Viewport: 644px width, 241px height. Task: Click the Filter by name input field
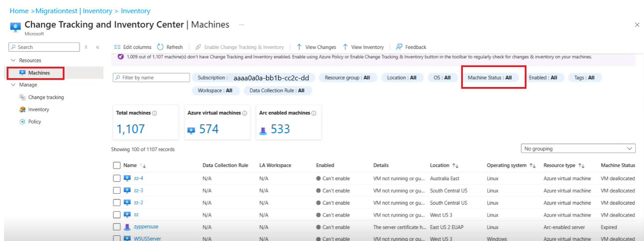tap(152, 78)
